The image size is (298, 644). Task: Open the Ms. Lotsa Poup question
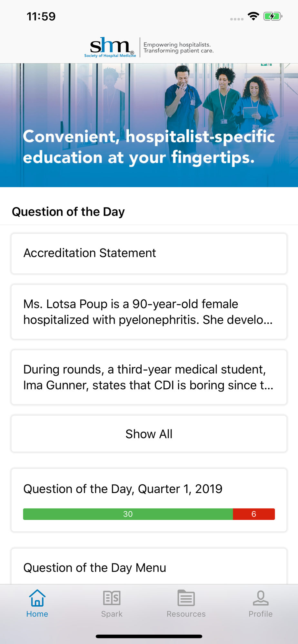(x=149, y=312)
